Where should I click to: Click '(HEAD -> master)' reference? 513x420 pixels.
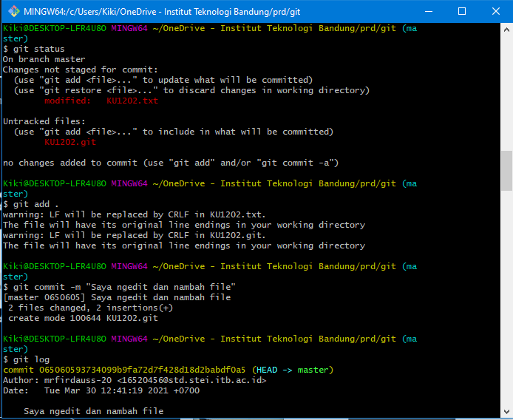[x=293, y=370]
